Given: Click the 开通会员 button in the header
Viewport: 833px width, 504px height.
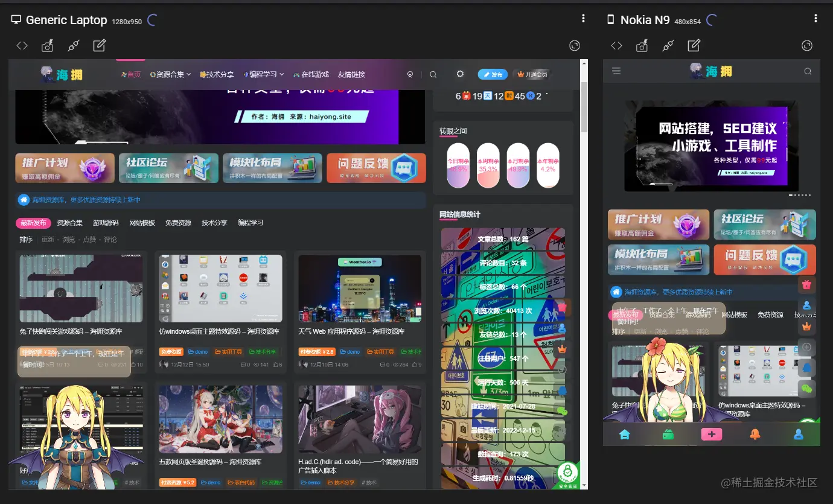Looking at the screenshot, I should 532,74.
